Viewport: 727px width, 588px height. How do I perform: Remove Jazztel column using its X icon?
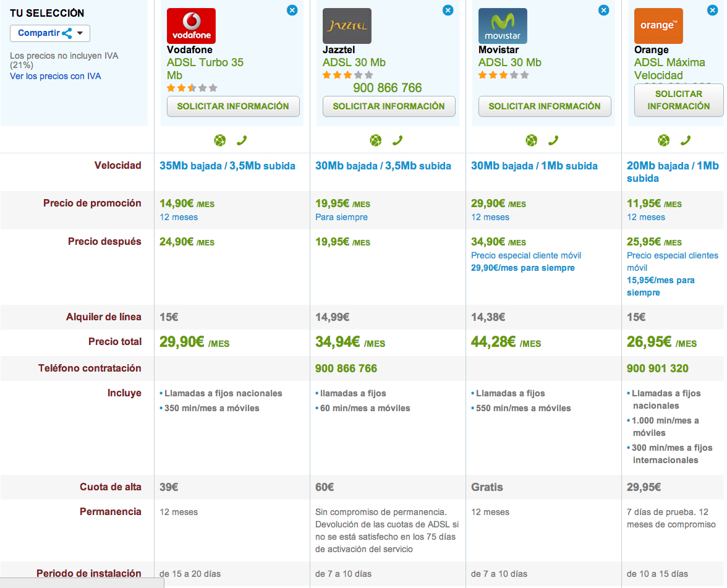448,10
